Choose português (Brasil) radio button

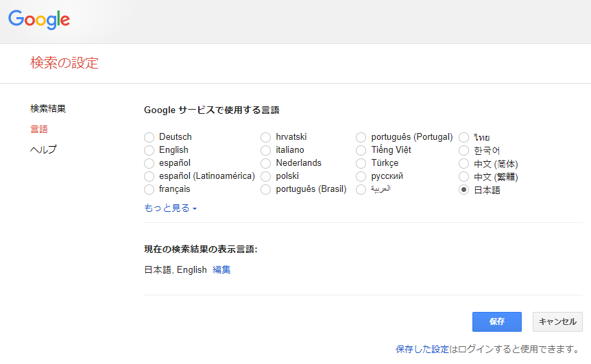266,189
